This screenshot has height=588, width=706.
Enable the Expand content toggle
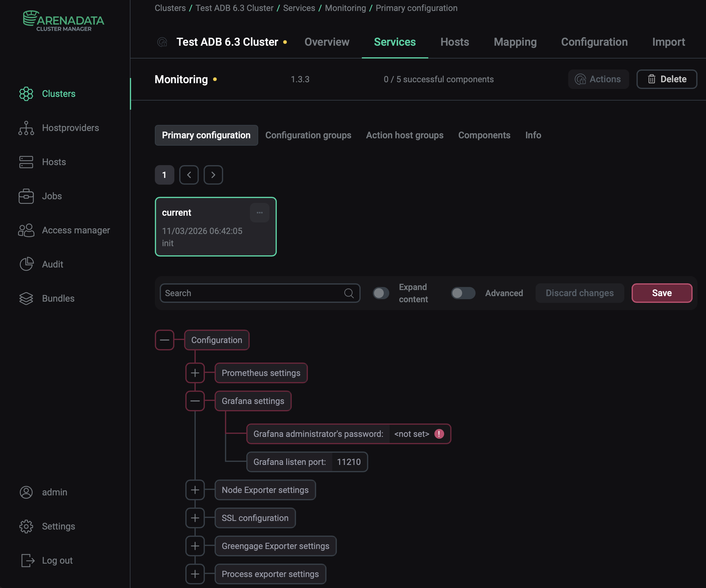[x=380, y=293]
